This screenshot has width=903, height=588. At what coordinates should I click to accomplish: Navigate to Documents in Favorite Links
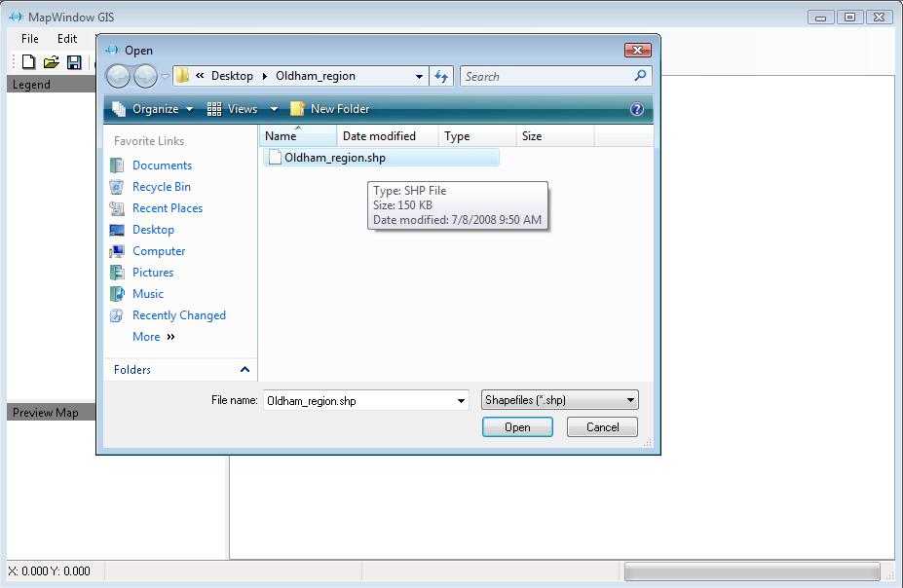[162, 165]
